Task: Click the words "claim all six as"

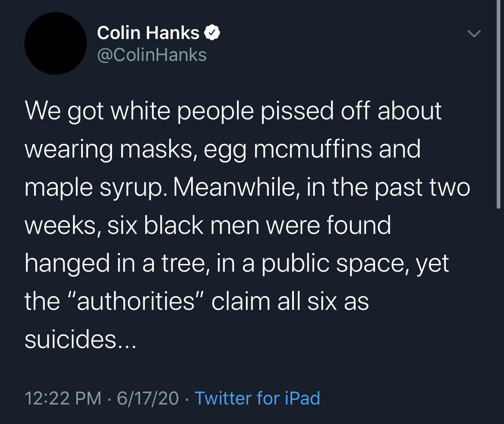Action: 290,301
